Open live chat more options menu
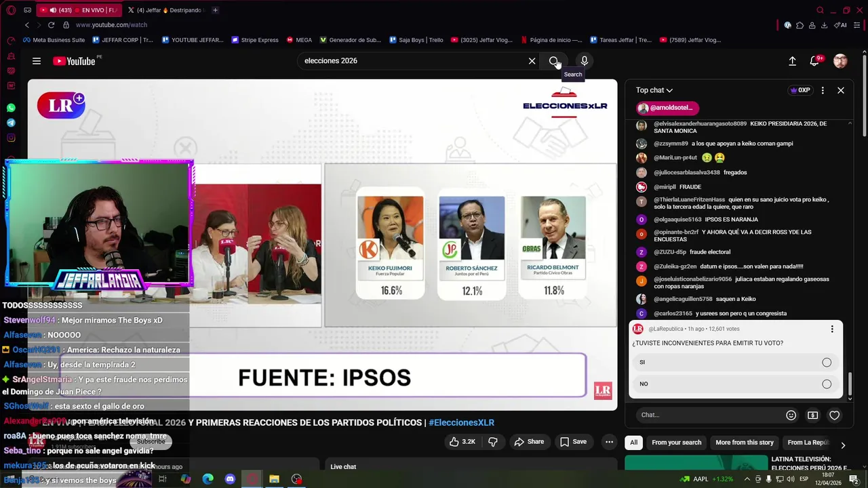Image resolution: width=868 pixels, height=488 pixels. click(x=823, y=90)
